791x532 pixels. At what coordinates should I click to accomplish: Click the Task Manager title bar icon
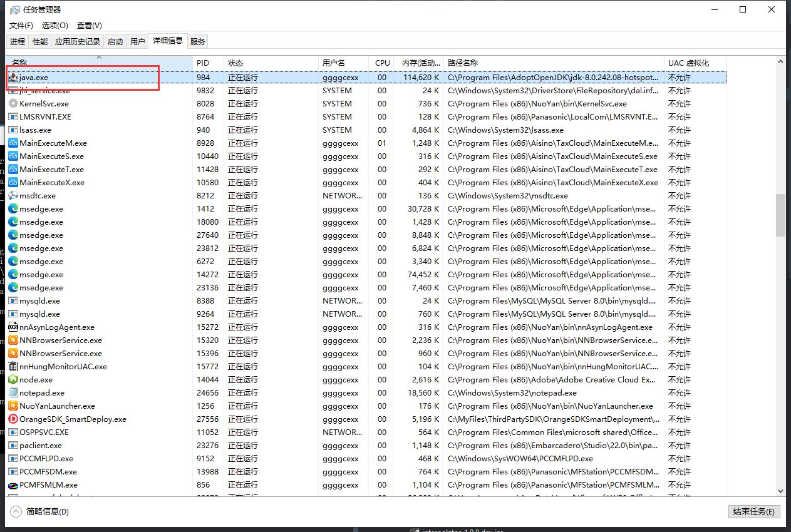pos(15,10)
